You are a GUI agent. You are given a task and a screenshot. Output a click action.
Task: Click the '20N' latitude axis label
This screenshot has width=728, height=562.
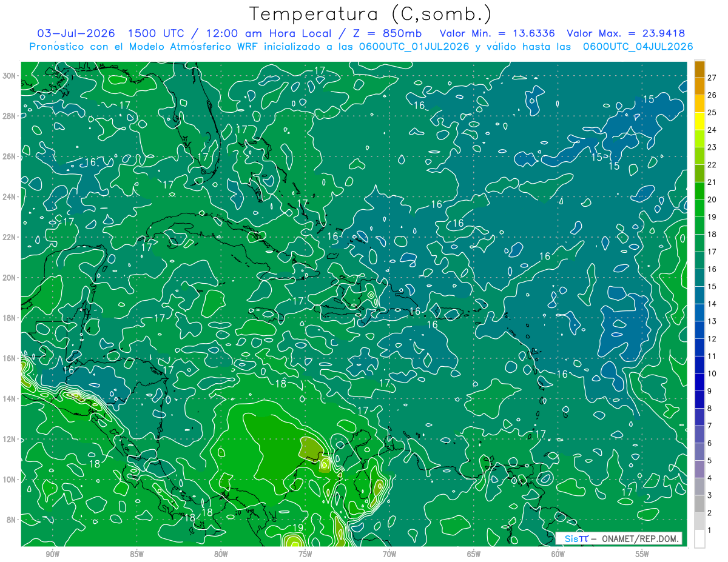[10, 278]
